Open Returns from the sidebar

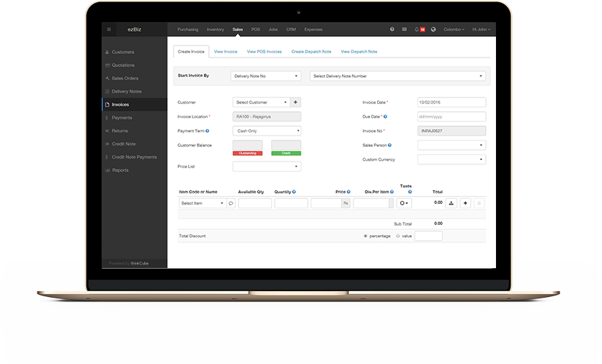[134, 130]
